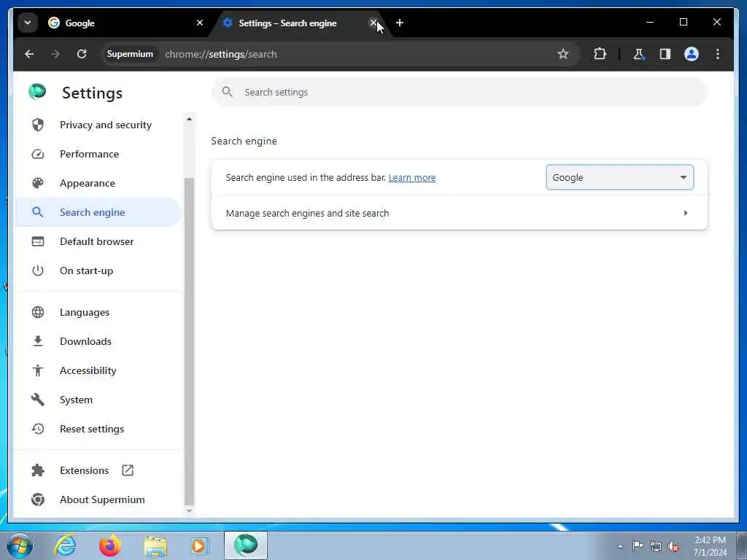The height and width of the screenshot is (560, 747).
Task: Open the Windows Start menu
Action: [19, 545]
